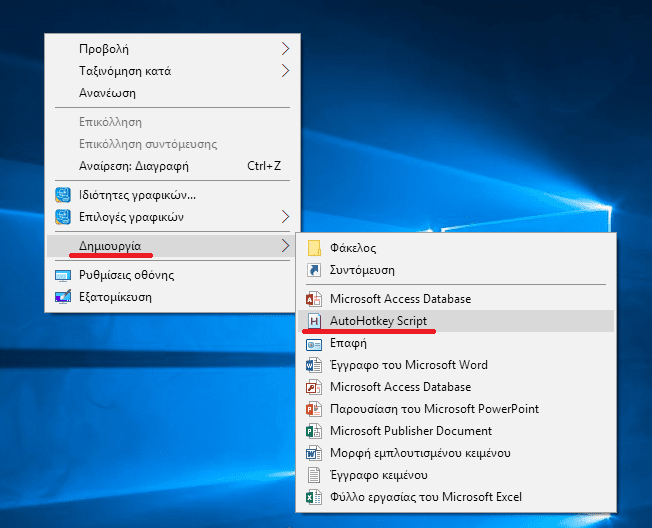The width and height of the screenshot is (652, 528).
Task: Open Εξατομίκευση personalization entry
Action: [x=173, y=297]
